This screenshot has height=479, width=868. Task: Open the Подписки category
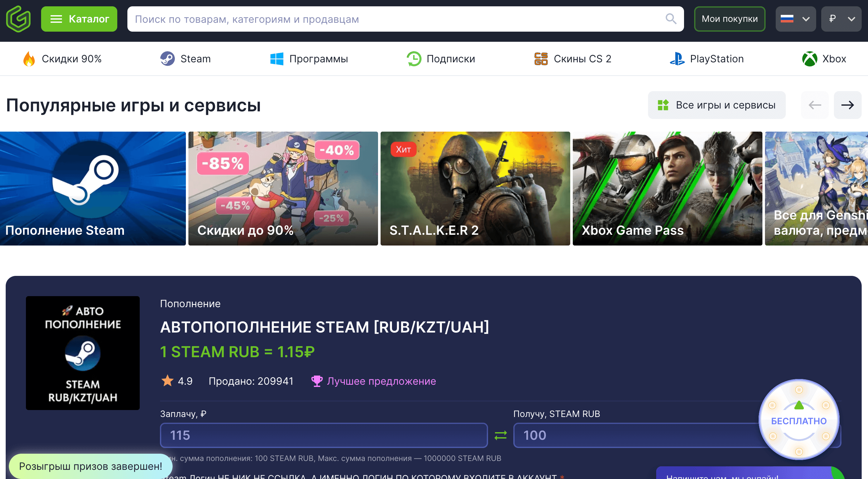coord(441,59)
